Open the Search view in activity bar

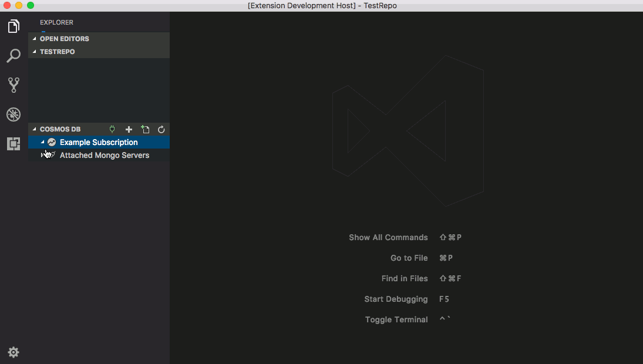coord(14,56)
